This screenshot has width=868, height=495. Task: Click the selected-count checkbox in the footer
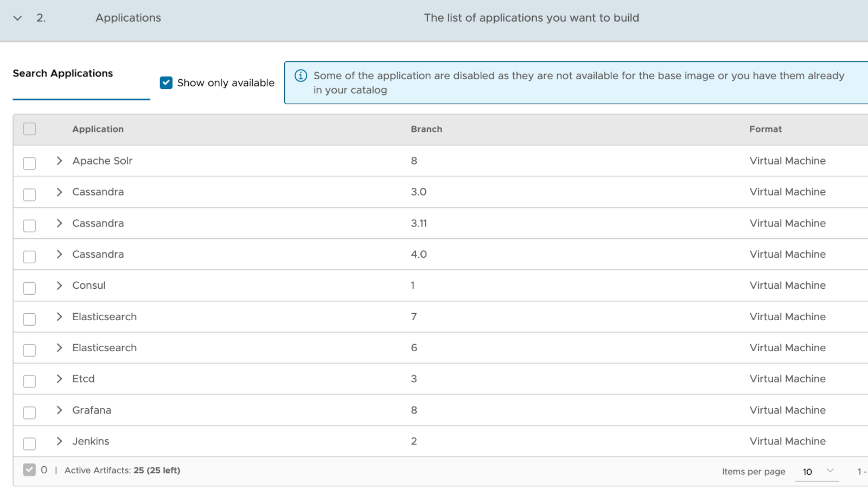point(29,469)
